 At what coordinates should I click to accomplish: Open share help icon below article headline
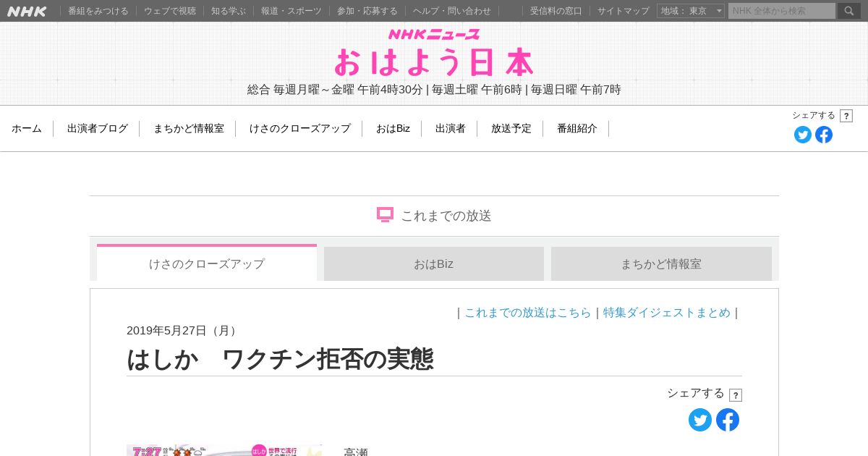736,395
